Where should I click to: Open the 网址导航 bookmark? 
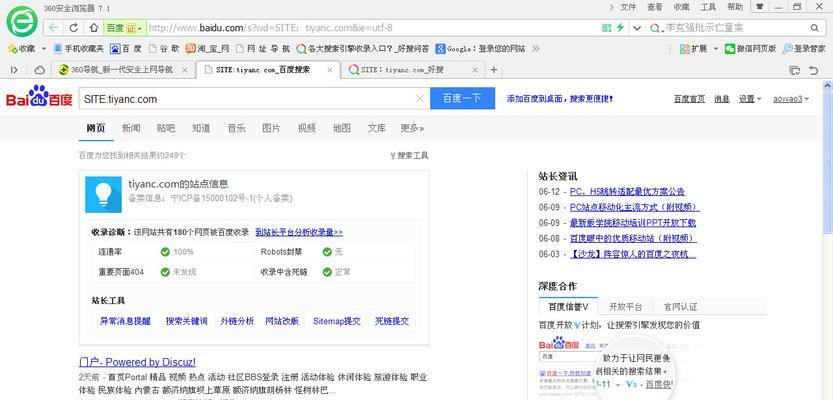click(x=262, y=48)
